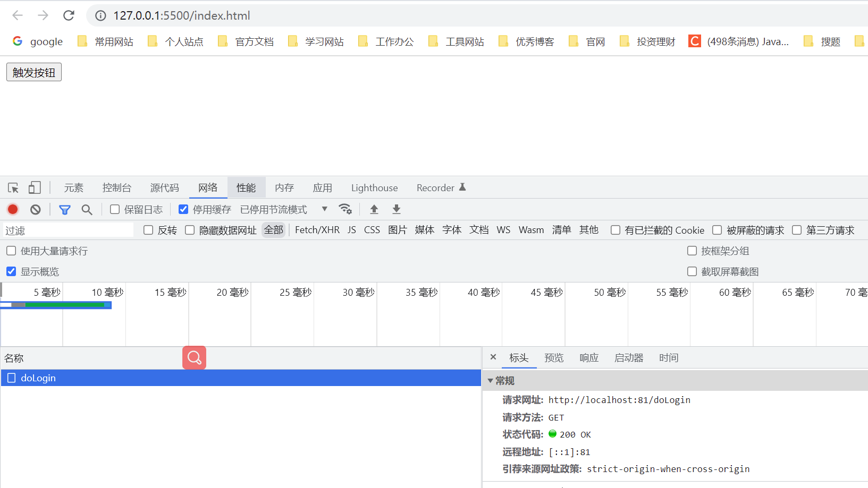The width and height of the screenshot is (868, 488).
Task: Open the 响应 tab in request details
Action: pyautogui.click(x=589, y=358)
